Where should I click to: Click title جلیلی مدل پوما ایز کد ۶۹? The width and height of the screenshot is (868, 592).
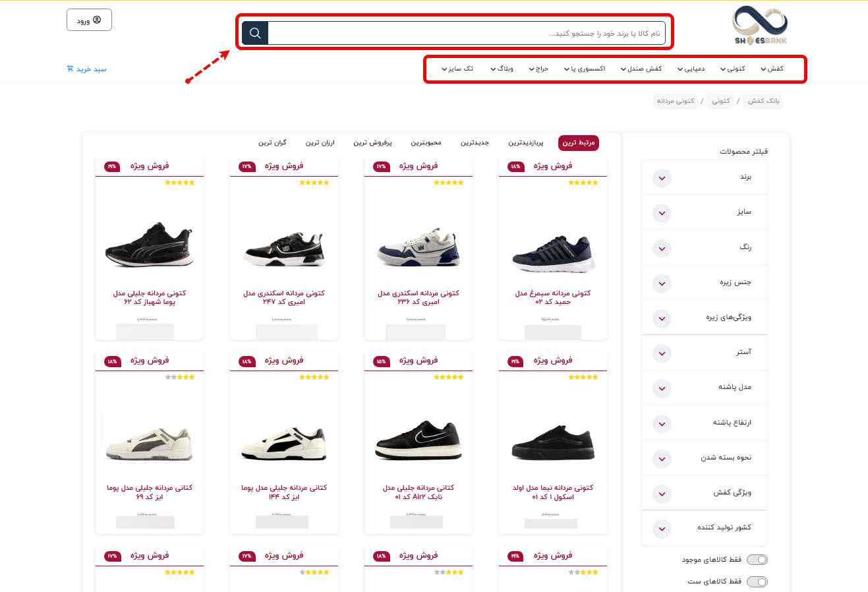click(150, 492)
